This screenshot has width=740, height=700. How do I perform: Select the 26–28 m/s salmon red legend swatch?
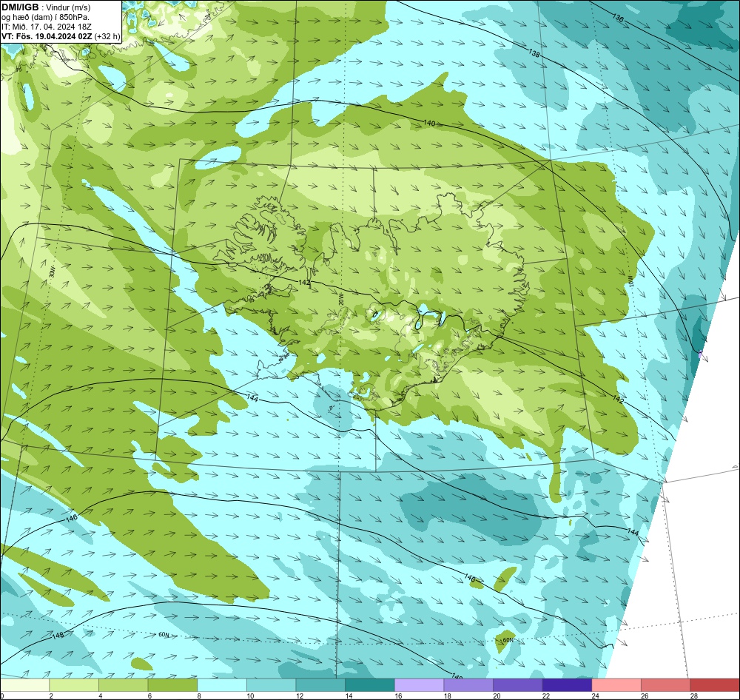666,685
